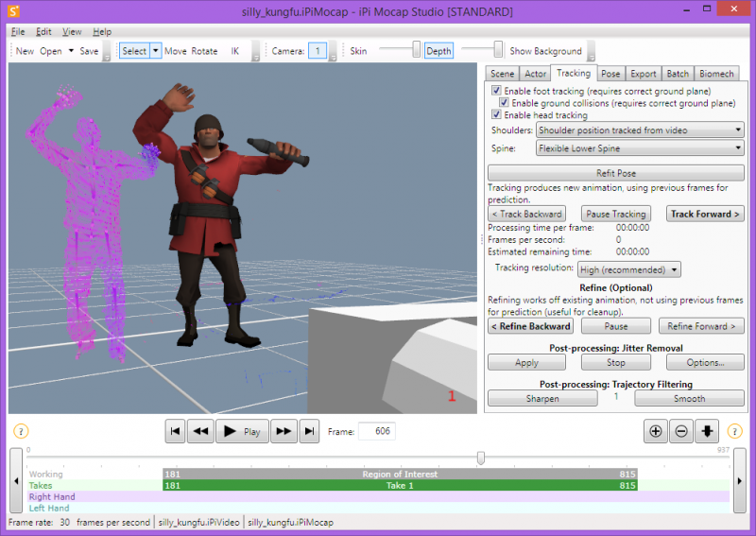This screenshot has width=756, height=536.
Task: Open toolbar overflow after Camera number
Action: coord(333,51)
